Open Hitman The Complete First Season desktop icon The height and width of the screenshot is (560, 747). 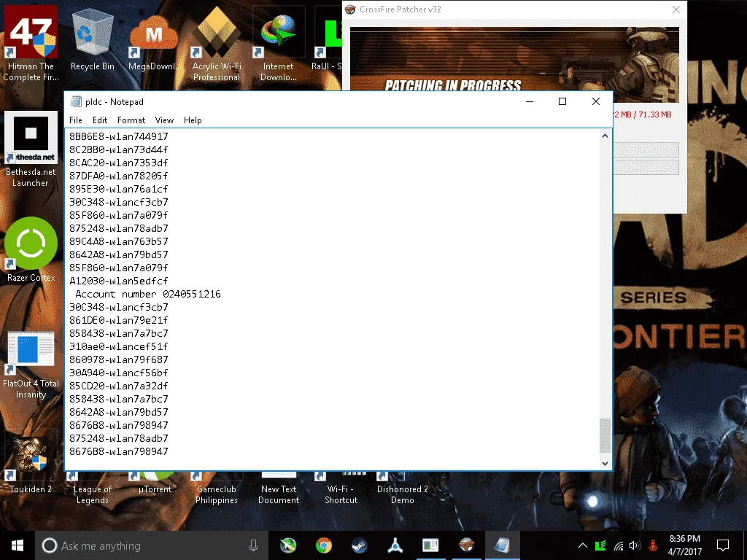(x=31, y=44)
